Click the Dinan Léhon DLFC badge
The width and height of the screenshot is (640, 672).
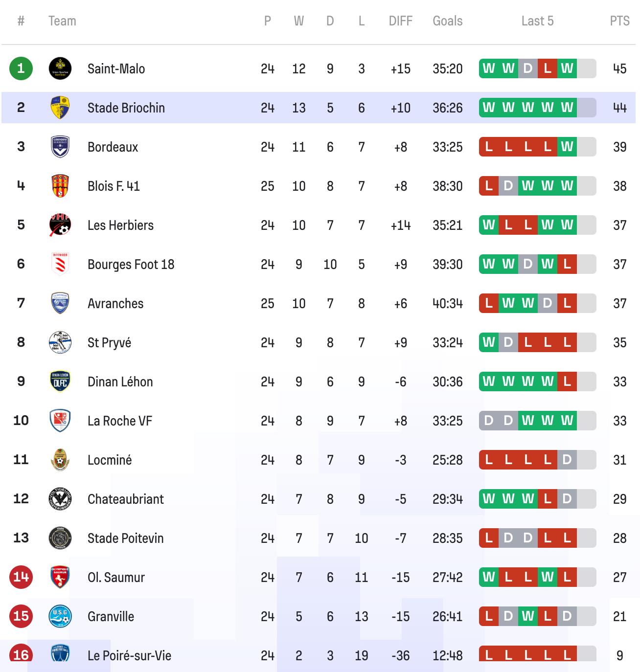(60, 381)
